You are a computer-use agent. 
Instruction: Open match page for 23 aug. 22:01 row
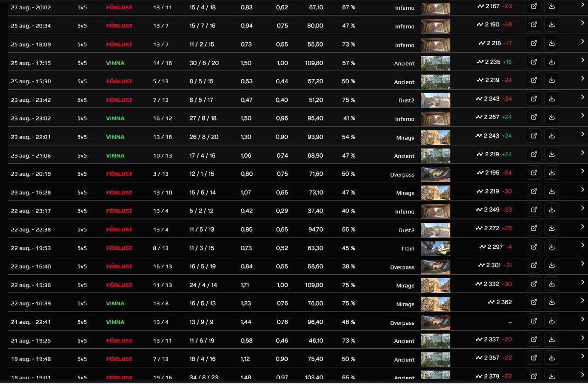[534, 136]
